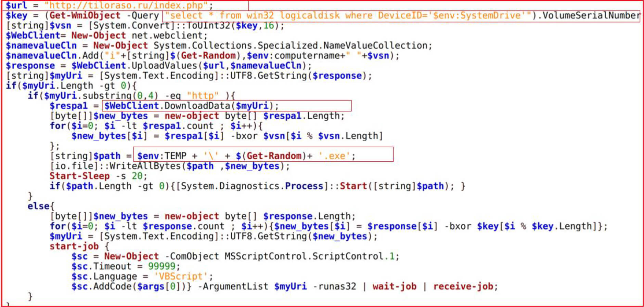
Task: Click "$namevalueCln.Add" call
Action: click(x=52, y=55)
